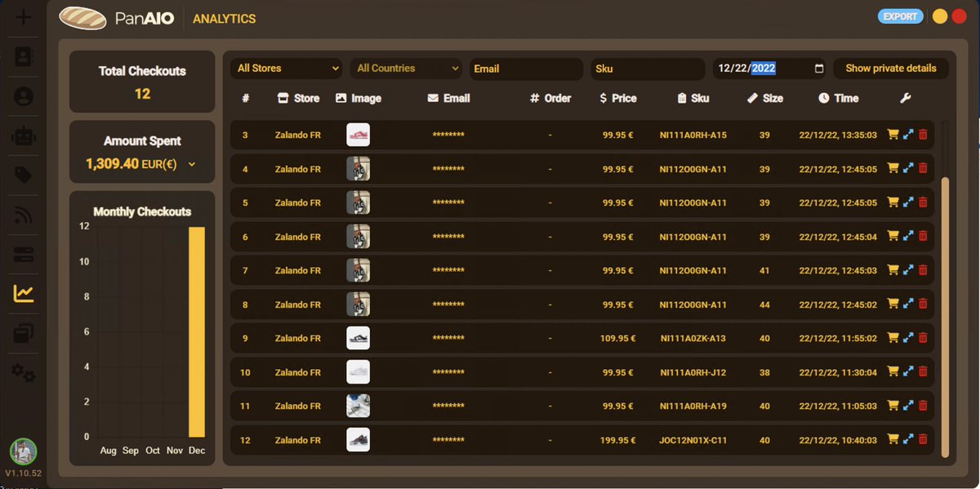Click the ANALYTICS title text
The image size is (980, 489).
click(224, 18)
